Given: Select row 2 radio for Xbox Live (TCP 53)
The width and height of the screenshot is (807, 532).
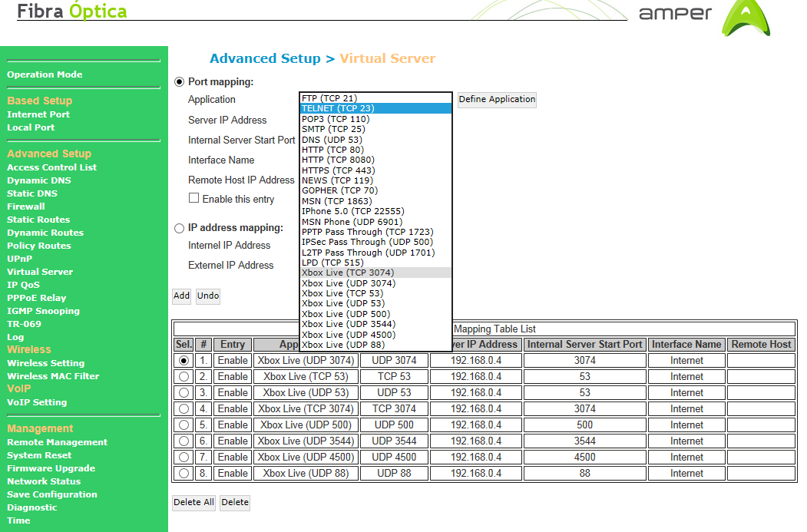Looking at the screenshot, I should [184, 377].
